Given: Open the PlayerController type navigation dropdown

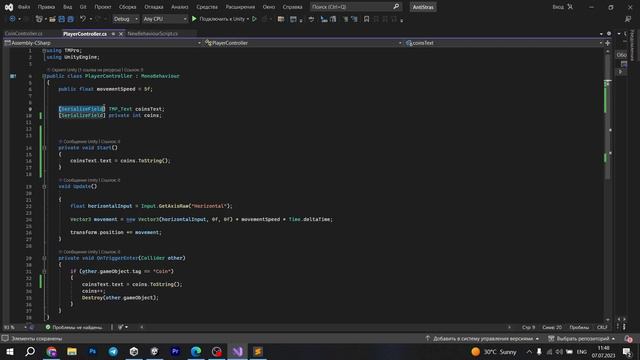Looking at the screenshot, I should (302, 43).
